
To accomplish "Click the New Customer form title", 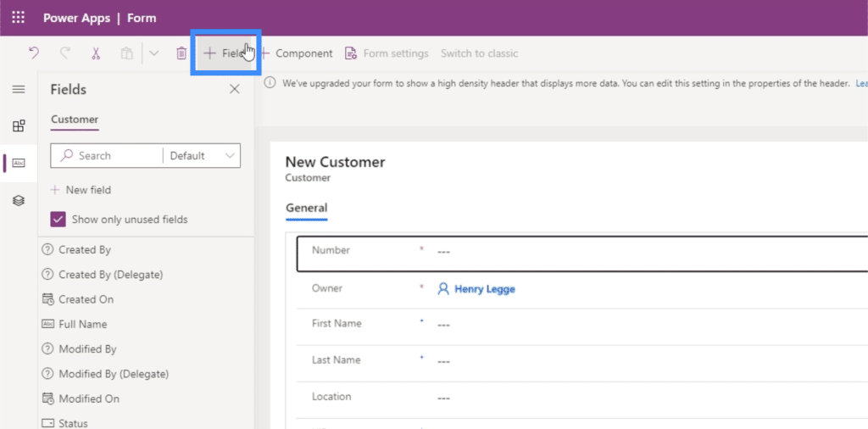I will pyautogui.click(x=335, y=162).
